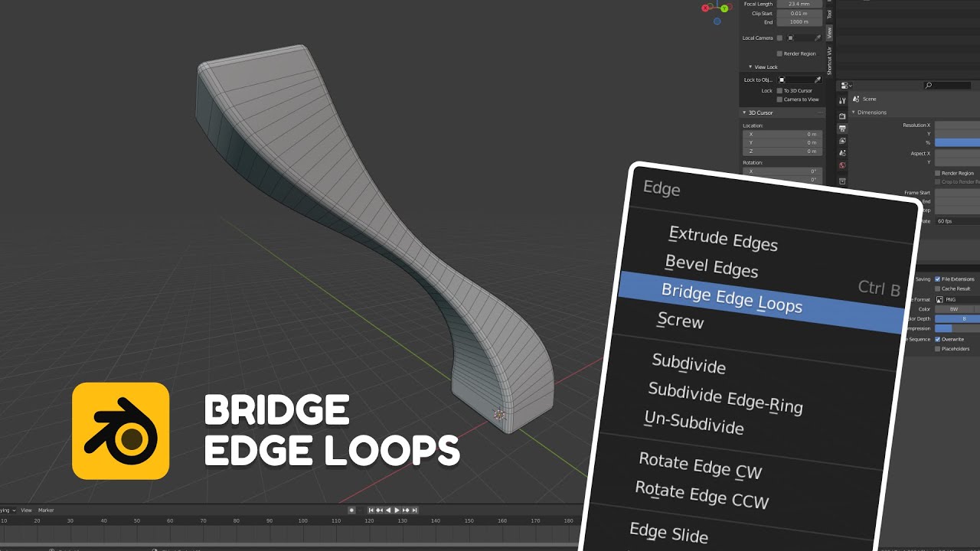
Task: Open the PNG file format dropdown
Action: point(957,299)
